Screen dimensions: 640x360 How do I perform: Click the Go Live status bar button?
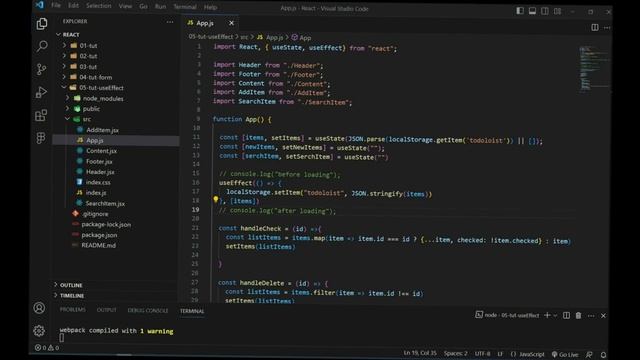[x=565, y=354]
